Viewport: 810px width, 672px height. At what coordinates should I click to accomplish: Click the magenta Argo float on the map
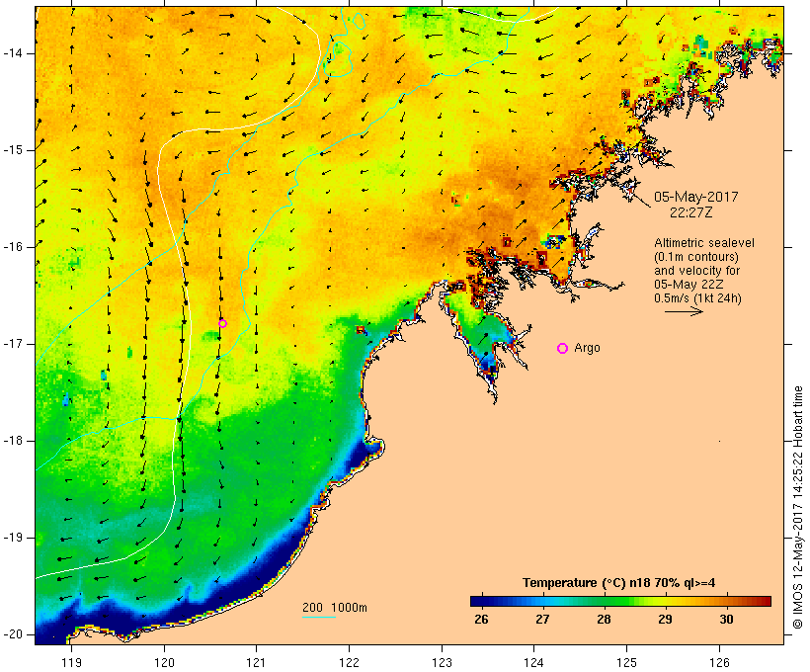click(x=222, y=323)
